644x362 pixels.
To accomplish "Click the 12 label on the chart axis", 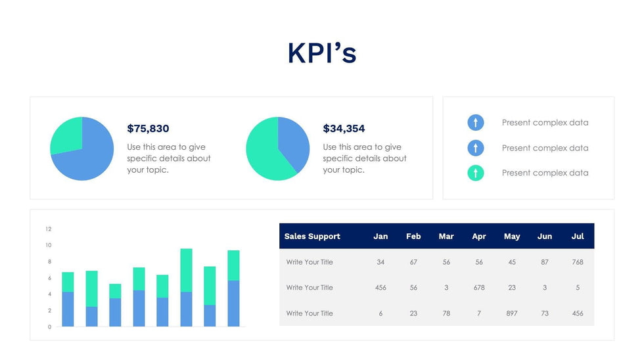I will (48, 229).
